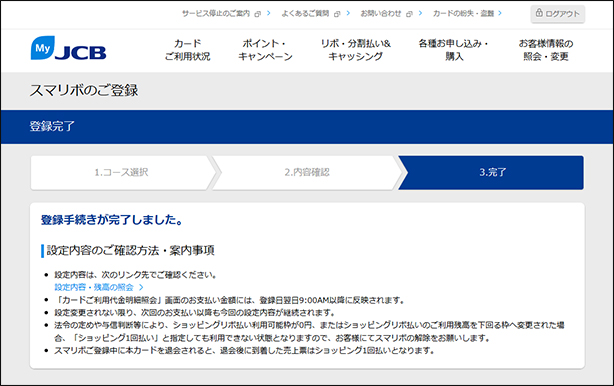Click chevron arrow after サービス停止のご案内
The image size is (614, 386).
point(269,13)
